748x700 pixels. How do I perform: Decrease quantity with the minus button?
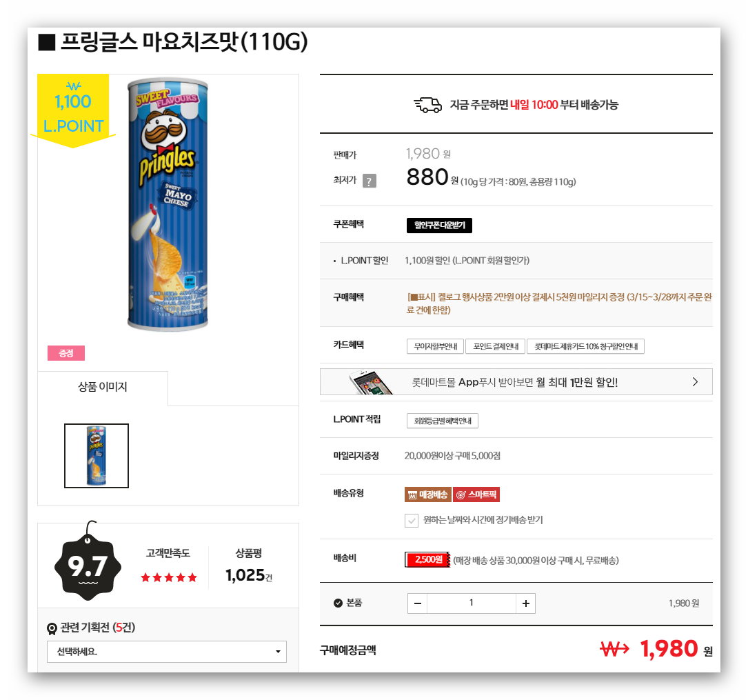(x=417, y=603)
